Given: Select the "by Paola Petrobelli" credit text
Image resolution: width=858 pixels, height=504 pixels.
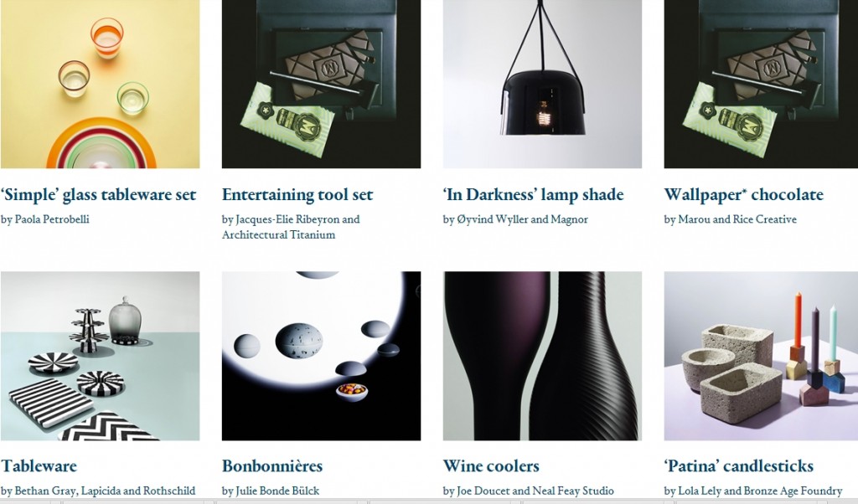Looking at the screenshot, I should click(x=45, y=219).
